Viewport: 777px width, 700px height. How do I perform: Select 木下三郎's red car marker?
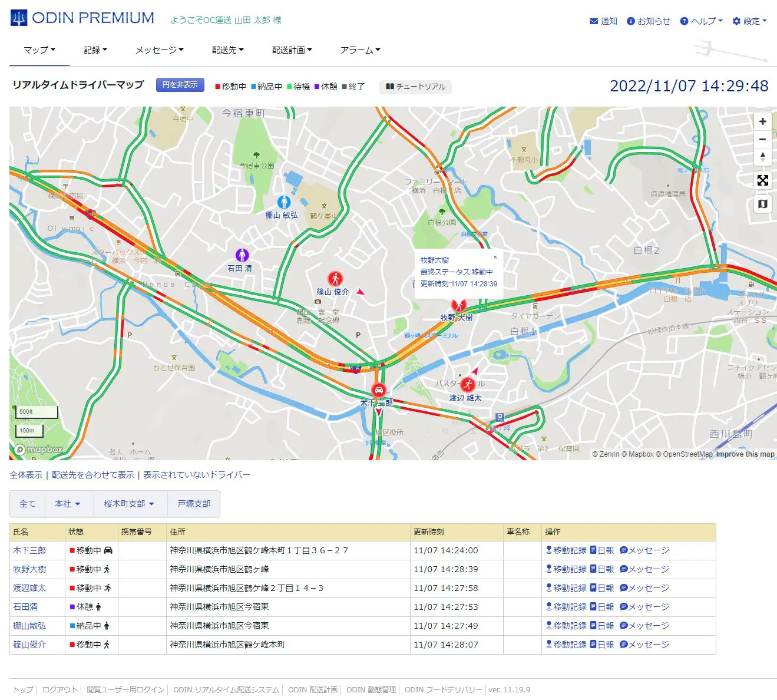(379, 390)
